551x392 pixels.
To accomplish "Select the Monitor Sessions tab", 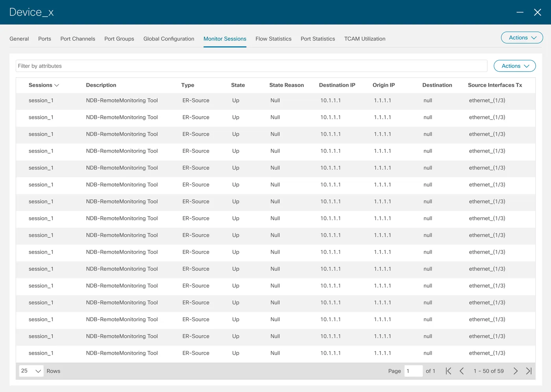I will click(225, 39).
